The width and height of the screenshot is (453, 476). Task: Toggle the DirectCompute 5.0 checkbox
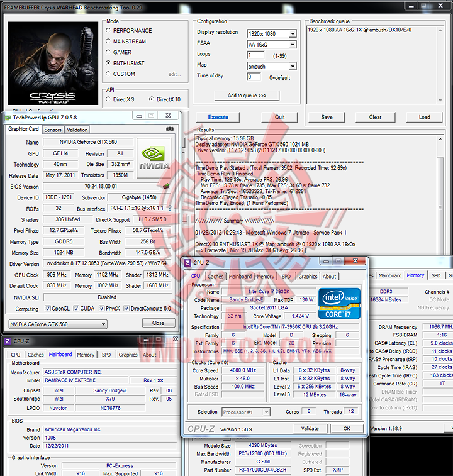[x=126, y=309]
